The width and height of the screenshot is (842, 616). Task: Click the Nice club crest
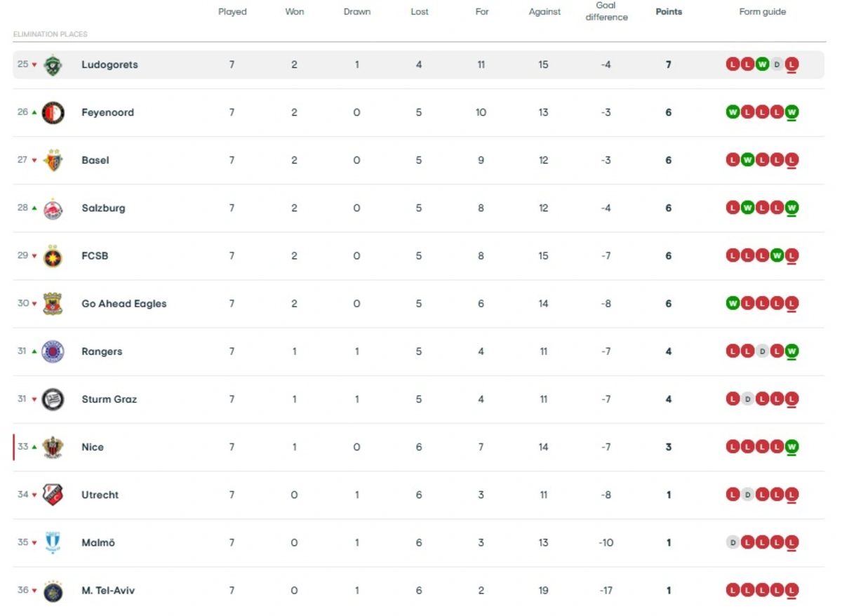[x=53, y=447]
